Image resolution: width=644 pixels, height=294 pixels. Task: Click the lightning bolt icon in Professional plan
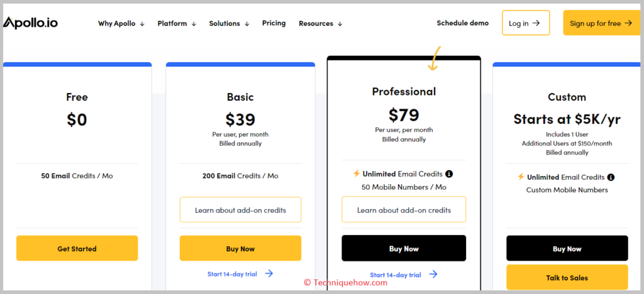tap(357, 173)
